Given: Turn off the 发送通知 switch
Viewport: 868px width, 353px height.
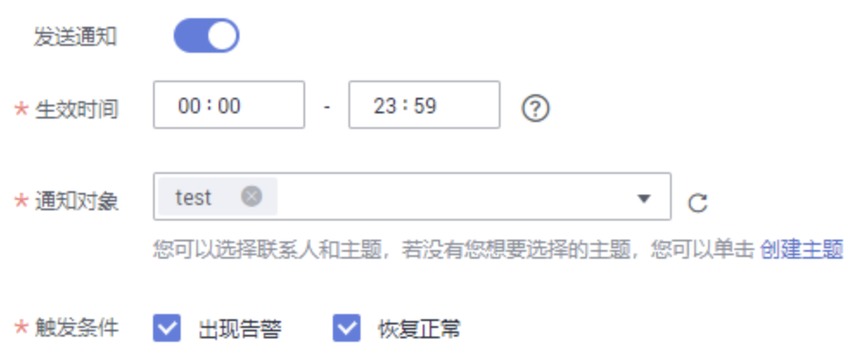Looking at the screenshot, I should (x=207, y=36).
